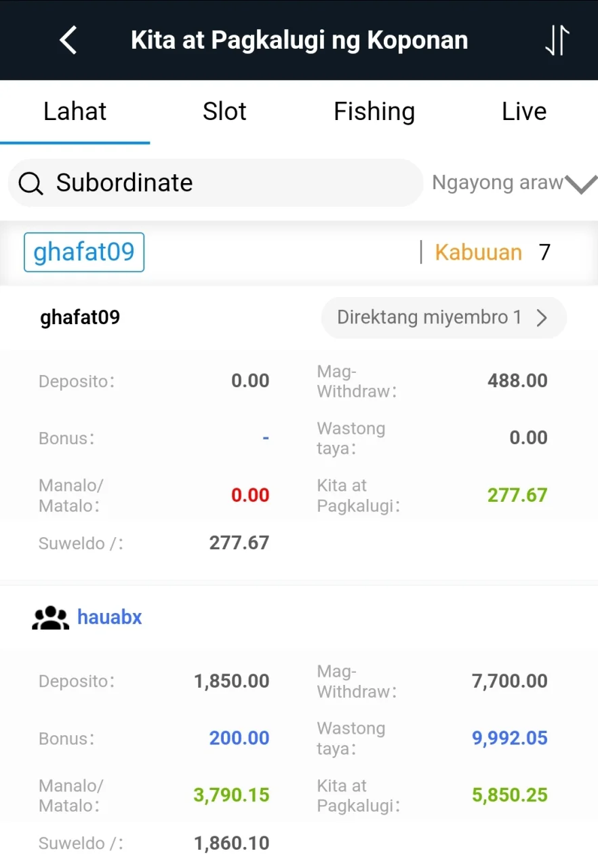Open the Ngayong araw date dropdown chevron
Image resolution: width=598 pixels, height=868 pixels.
[581, 184]
